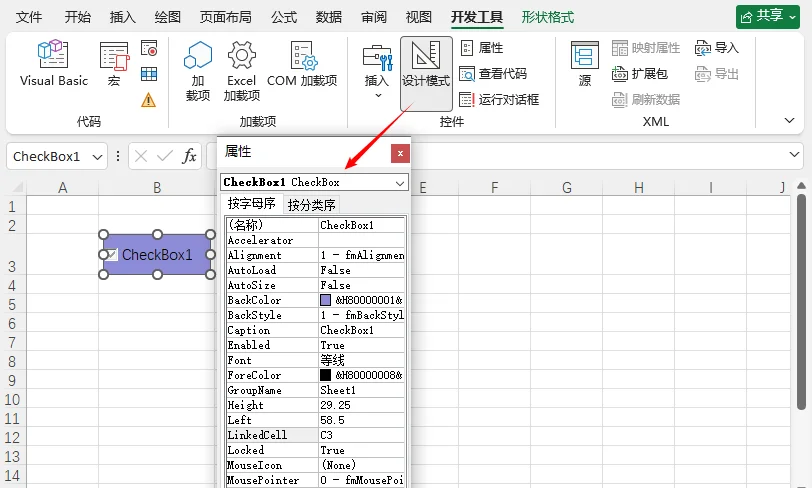Select the Font property value 等线
This screenshot has width=812, height=488.
coord(361,360)
